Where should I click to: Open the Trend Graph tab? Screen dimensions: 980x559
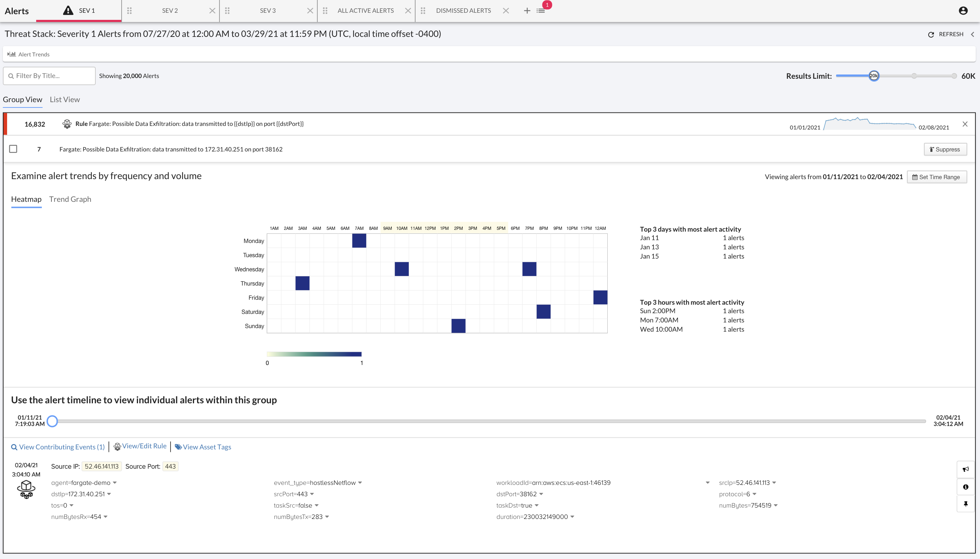point(70,199)
